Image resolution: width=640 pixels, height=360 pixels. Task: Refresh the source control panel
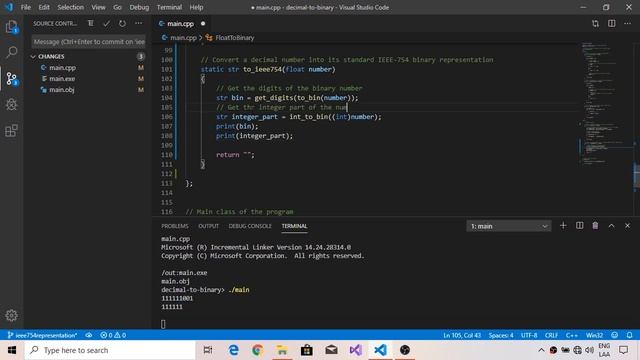point(122,23)
